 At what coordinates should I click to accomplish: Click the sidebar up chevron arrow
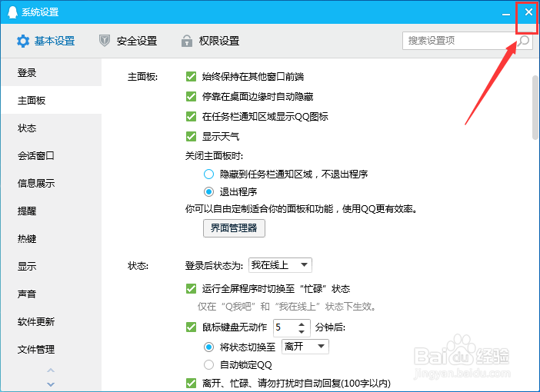(x=51, y=370)
